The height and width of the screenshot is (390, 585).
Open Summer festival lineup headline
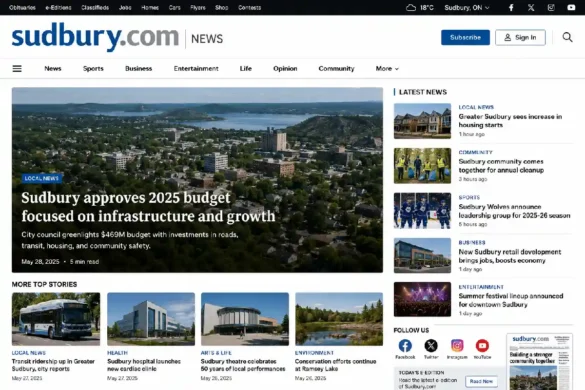point(511,300)
